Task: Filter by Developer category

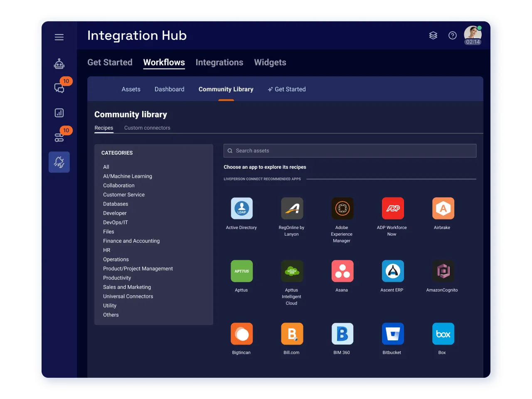Action: point(115,213)
